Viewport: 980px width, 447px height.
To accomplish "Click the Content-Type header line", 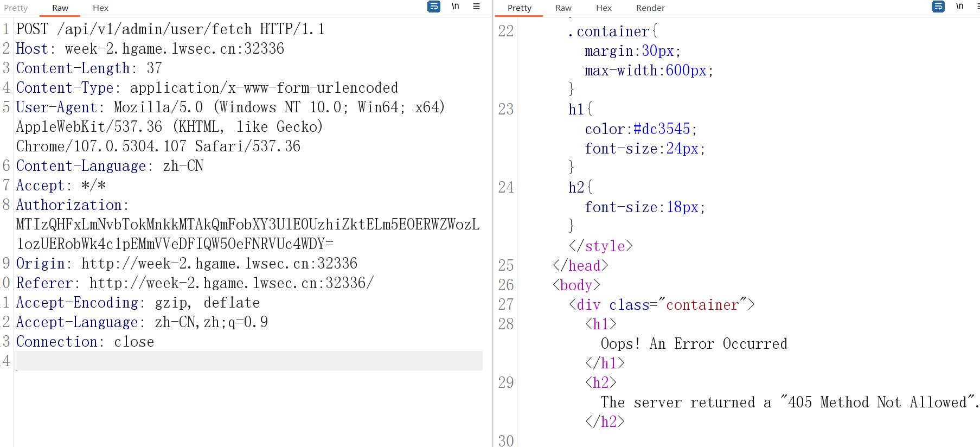I will pyautogui.click(x=207, y=87).
